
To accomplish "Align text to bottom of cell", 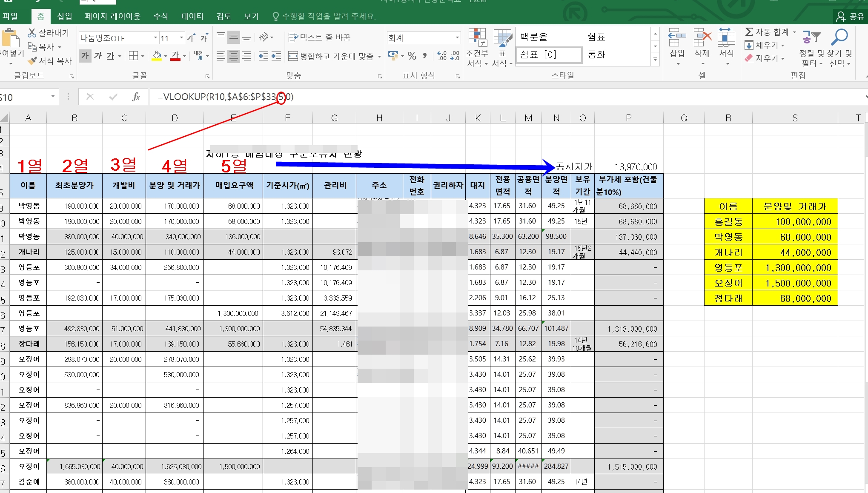I will (246, 37).
